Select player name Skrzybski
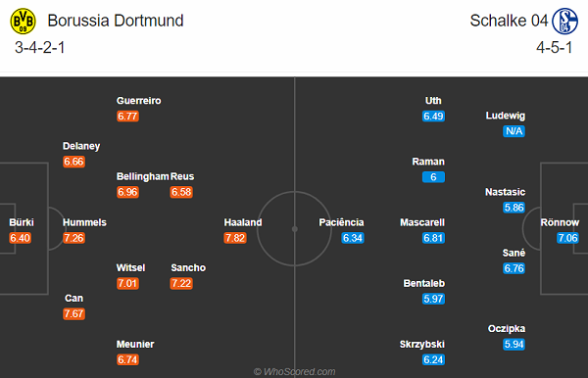Viewport: 588px width, 378px height. coord(422,345)
